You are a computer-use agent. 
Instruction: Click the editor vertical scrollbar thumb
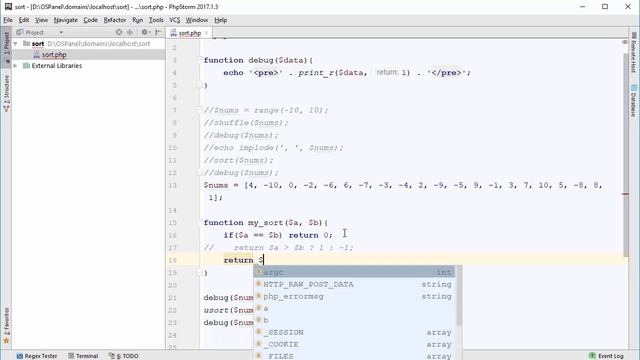coord(626,155)
